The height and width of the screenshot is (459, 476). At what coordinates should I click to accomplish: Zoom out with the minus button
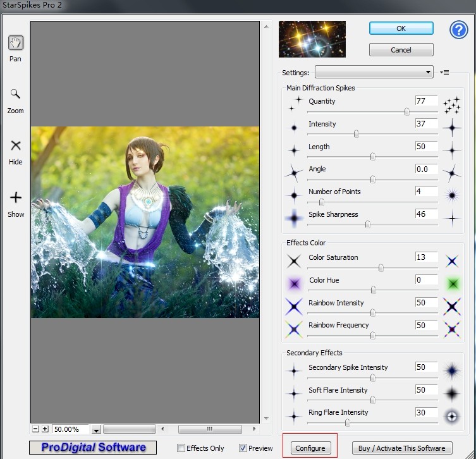pos(36,429)
